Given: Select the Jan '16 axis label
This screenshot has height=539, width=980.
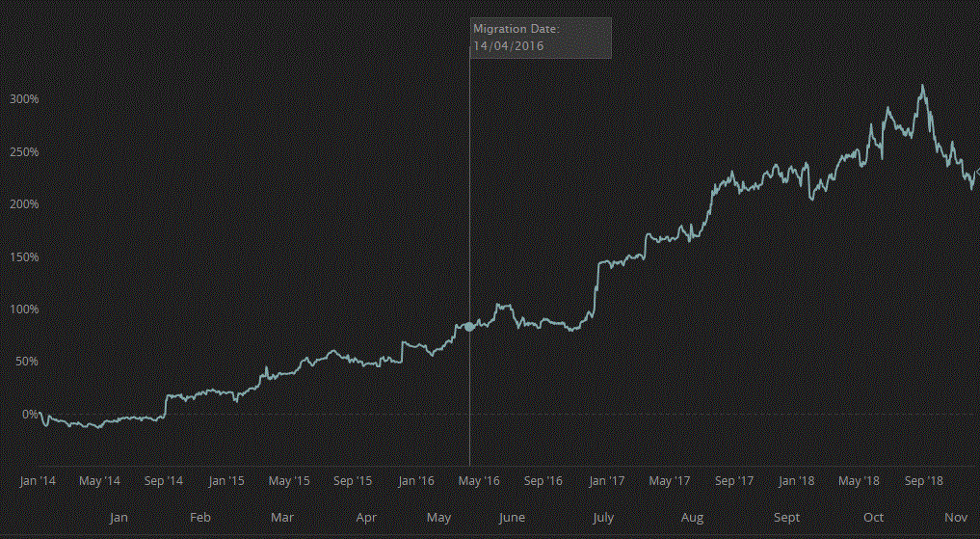Looking at the screenshot, I should coord(416,481).
